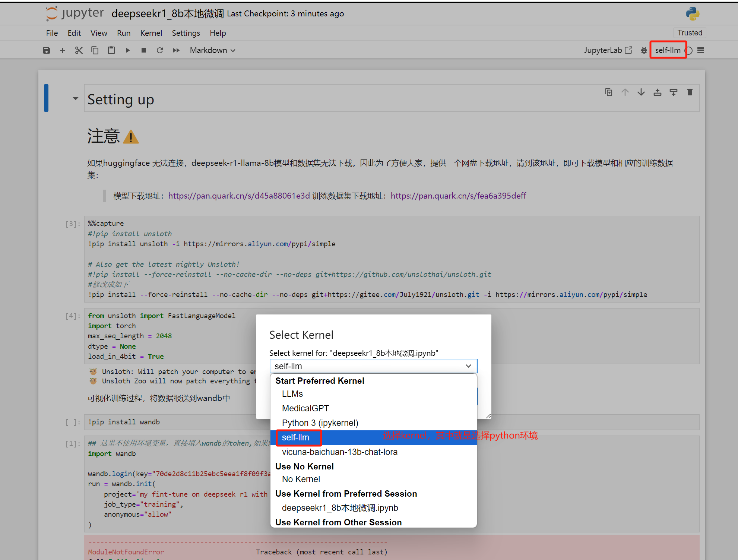The width and height of the screenshot is (738, 560).
Task: Restart the kernel with the circular arrow icon
Action: click(x=160, y=50)
